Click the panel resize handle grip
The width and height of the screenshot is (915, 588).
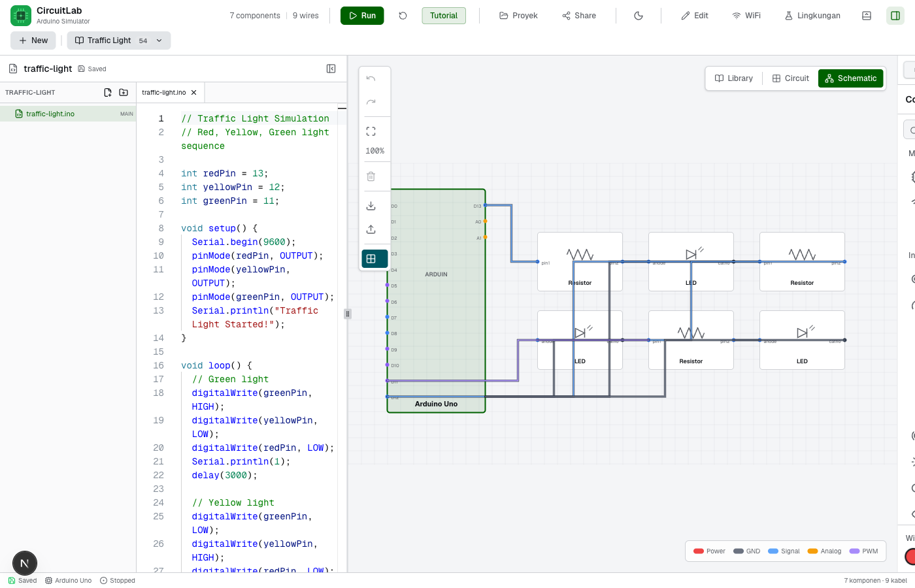pyautogui.click(x=348, y=314)
